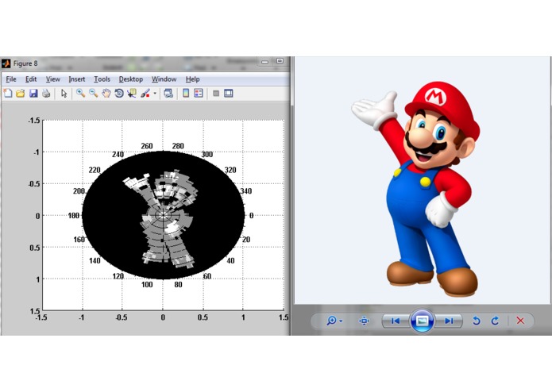Click the polar Mario plot in Figure 8
The height and width of the screenshot is (392, 552).
point(164,215)
